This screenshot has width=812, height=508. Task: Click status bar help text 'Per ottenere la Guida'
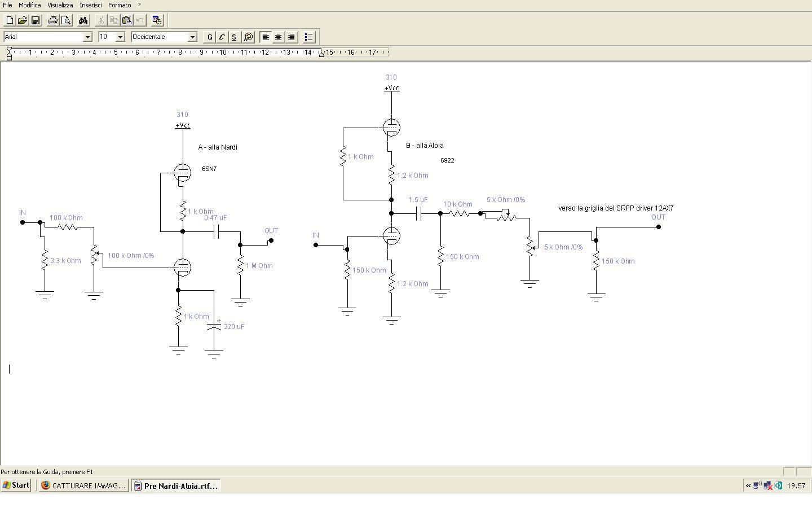pyautogui.click(x=47, y=472)
